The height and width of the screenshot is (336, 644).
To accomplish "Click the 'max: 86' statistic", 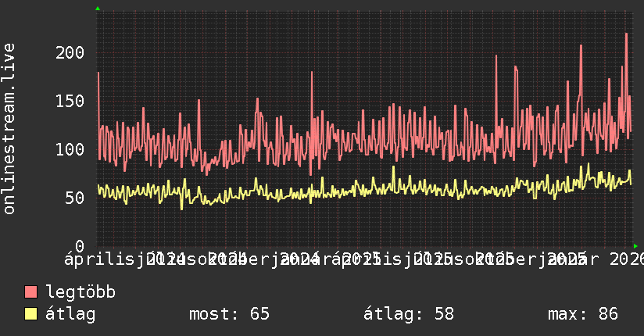I will pyautogui.click(x=583, y=314).
